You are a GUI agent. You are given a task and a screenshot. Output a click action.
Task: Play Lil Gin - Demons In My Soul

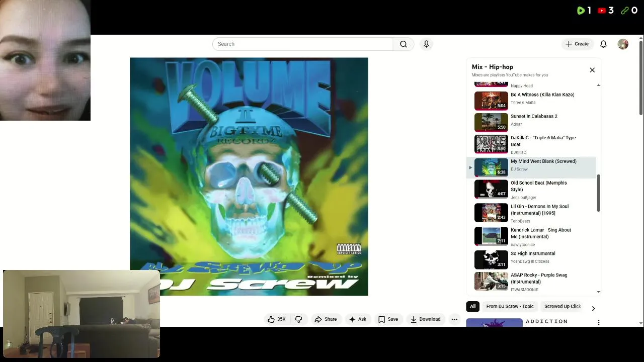(x=532, y=213)
